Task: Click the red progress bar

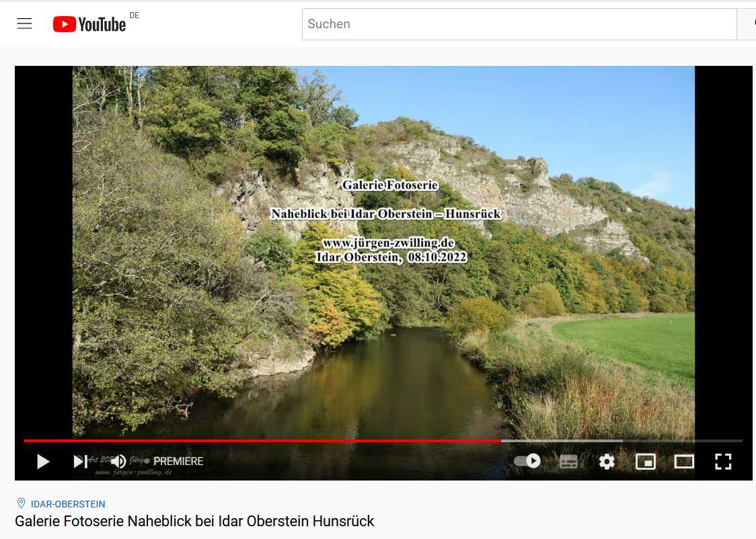Action: pos(262,441)
